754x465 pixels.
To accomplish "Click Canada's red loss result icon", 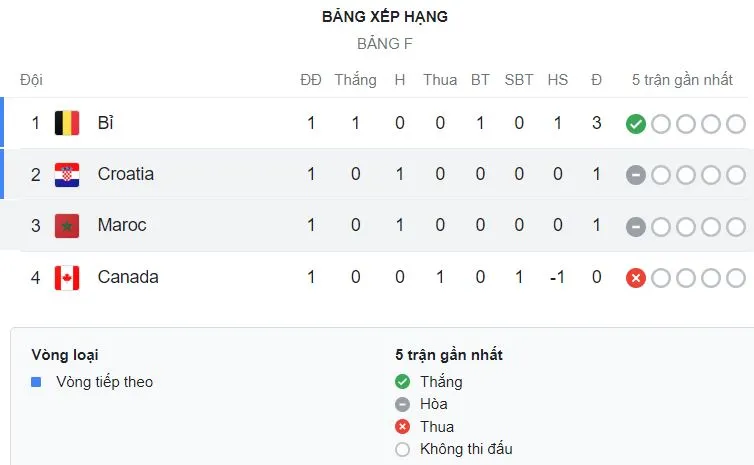I will coord(635,278).
